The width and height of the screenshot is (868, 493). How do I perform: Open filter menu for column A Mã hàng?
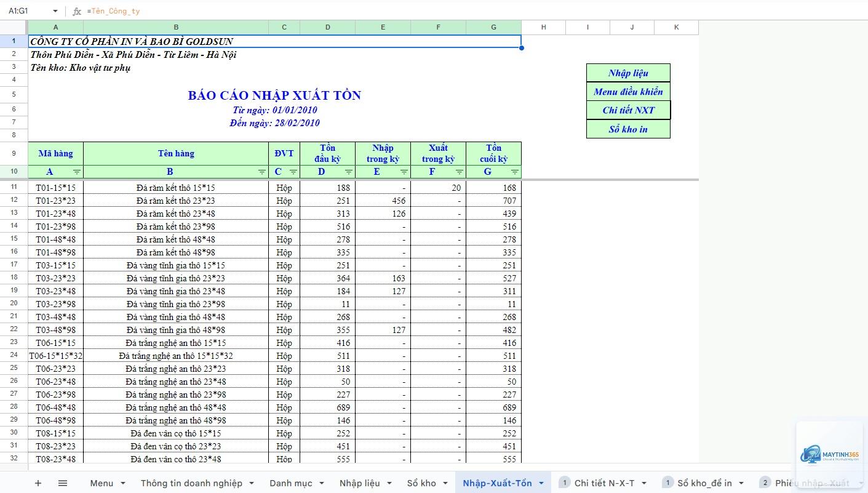tap(77, 172)
